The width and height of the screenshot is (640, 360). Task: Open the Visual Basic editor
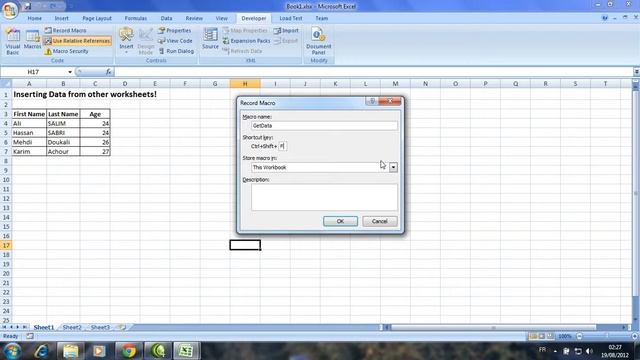(12, 42)
